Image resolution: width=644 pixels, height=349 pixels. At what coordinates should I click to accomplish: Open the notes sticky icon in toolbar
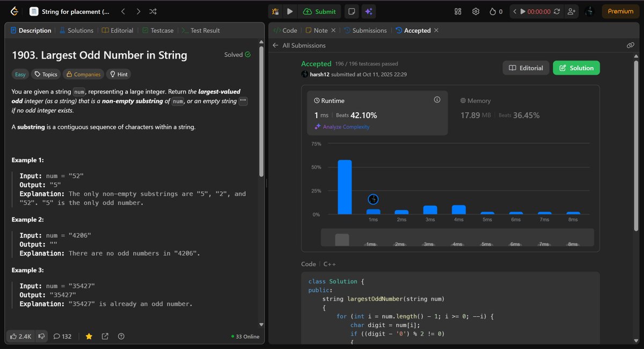(x=351, y=11)
